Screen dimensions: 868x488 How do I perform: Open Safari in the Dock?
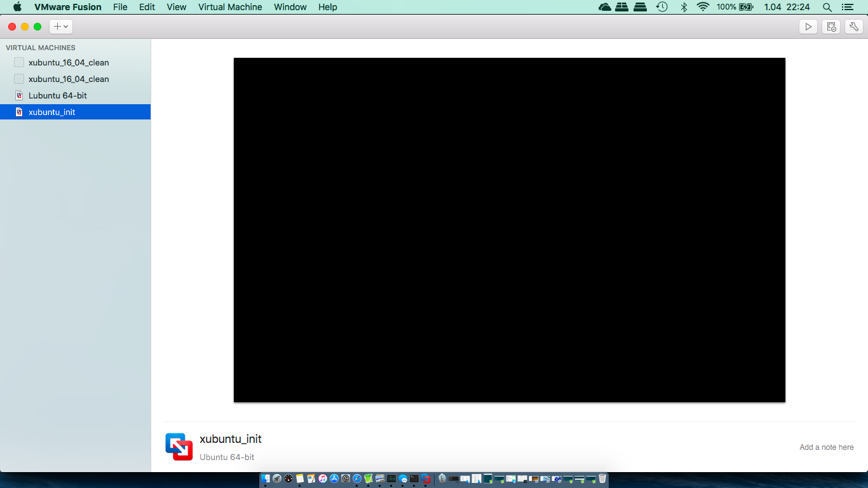pos(357,478)
